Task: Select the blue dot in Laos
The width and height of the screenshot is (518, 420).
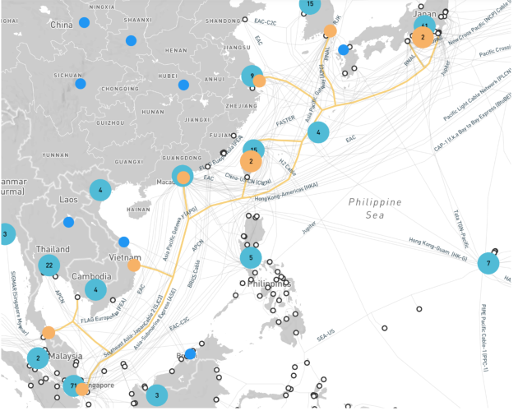Action: click(69, 222)
